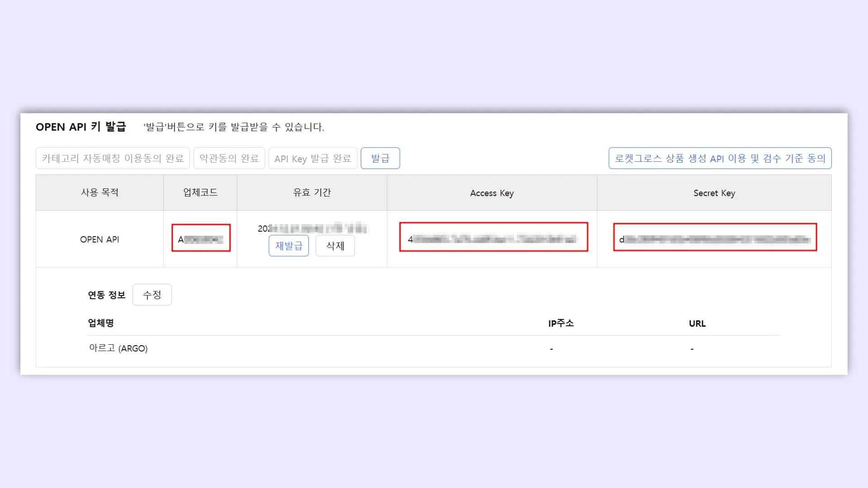Click the 수정 edit button
Image resolution: width=868 pixels, height=488 pixels.
(x=152, y=295)
